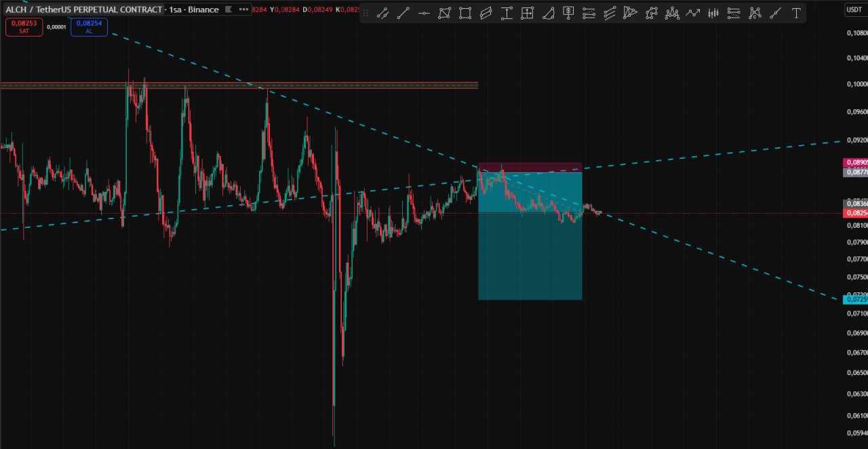868x449 pixels.
Task: Click the 0,0650 price axis label
Action: click(857, 372)
